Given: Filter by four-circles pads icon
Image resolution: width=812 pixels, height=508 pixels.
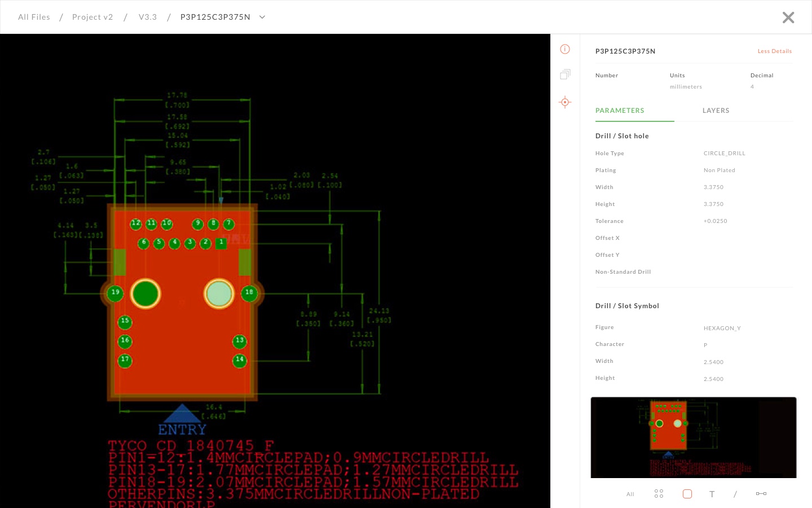Looking at the screenshot, I should [659, 494].
